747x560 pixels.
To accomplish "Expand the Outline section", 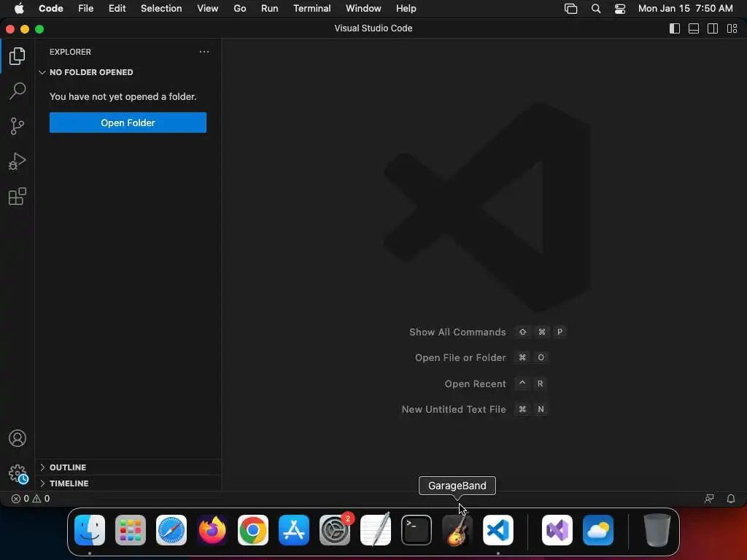I will (x=128, y=467).
